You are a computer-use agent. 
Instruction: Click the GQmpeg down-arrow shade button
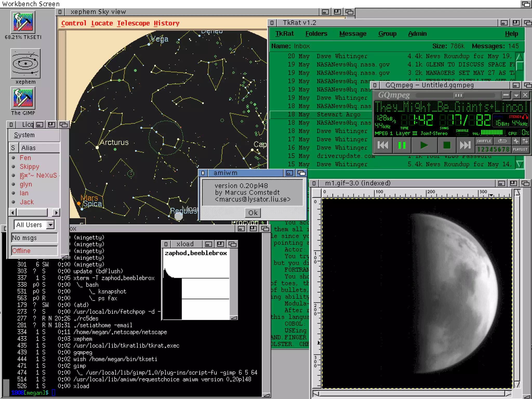[516, 95]
